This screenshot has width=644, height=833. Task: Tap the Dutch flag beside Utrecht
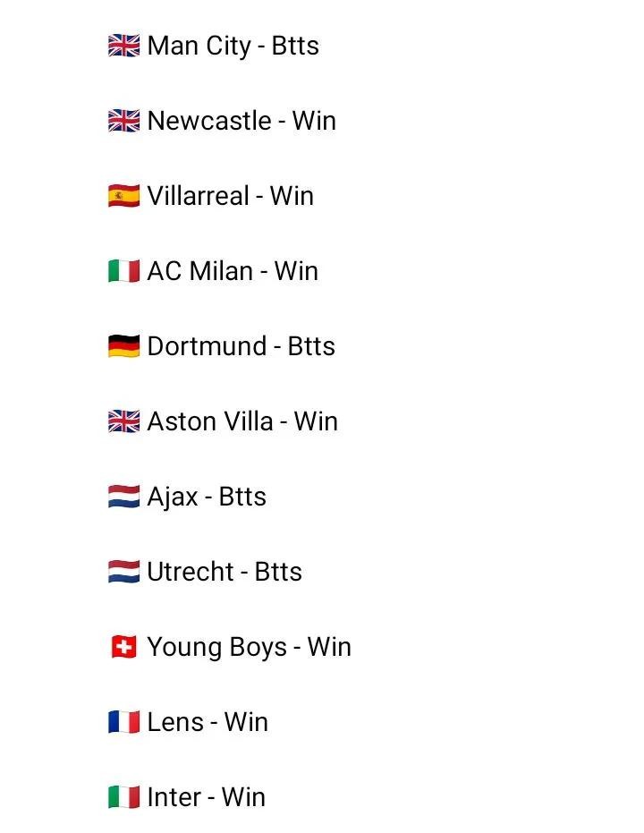pyautogui.click(x=123, y=572)
